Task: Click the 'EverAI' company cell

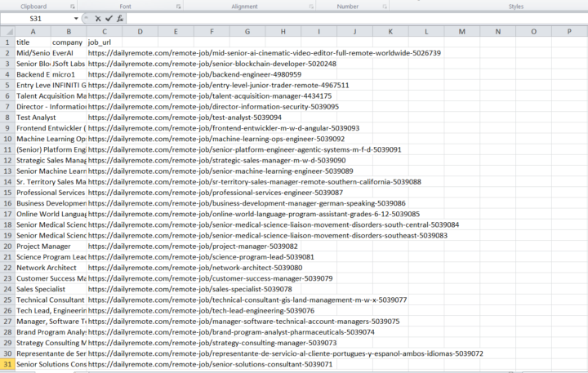Action: pos(69,53)
